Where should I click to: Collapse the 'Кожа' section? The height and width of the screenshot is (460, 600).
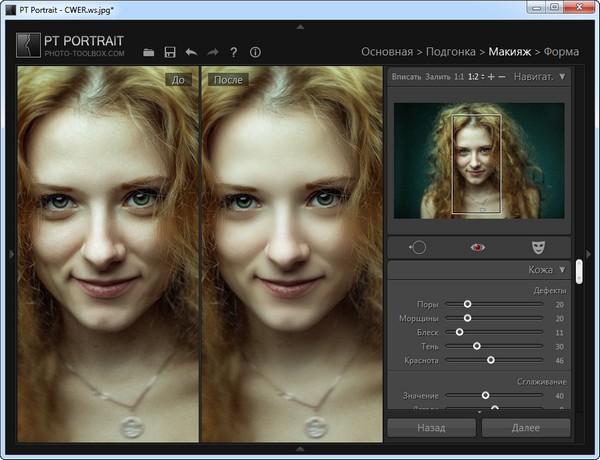coord(563,270)
